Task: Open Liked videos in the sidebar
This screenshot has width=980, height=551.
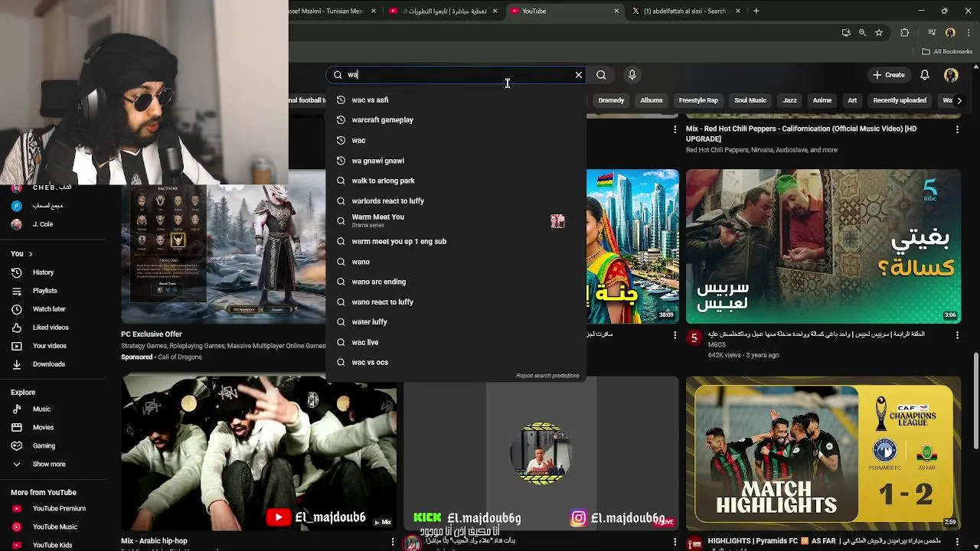Action: click(x=51, y=328)
